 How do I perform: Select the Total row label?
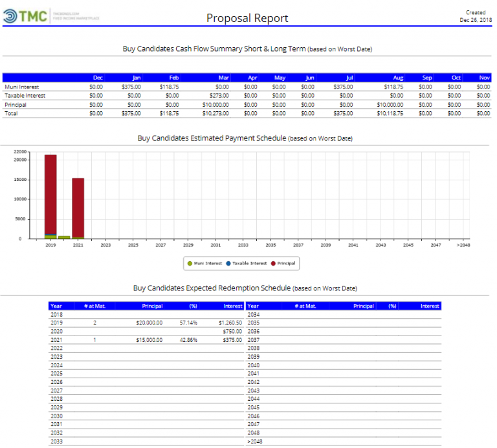[11, 113]
